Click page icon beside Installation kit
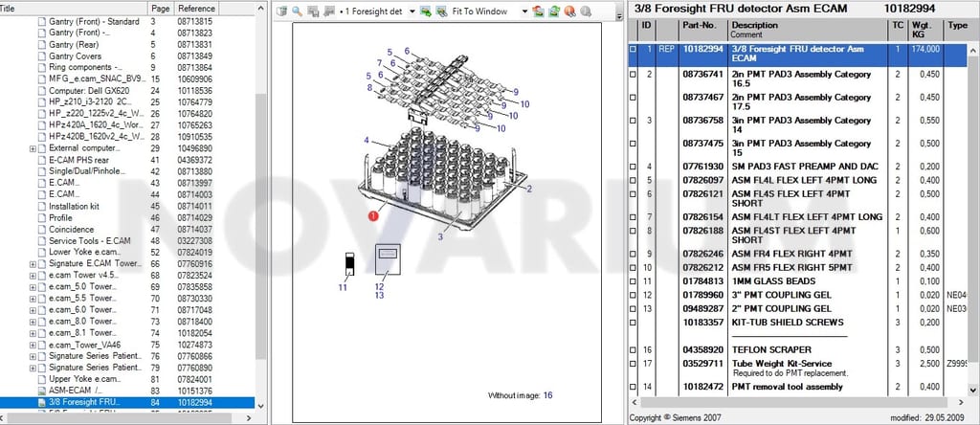The width and height of the screenshot is (980, 425). 42,206
